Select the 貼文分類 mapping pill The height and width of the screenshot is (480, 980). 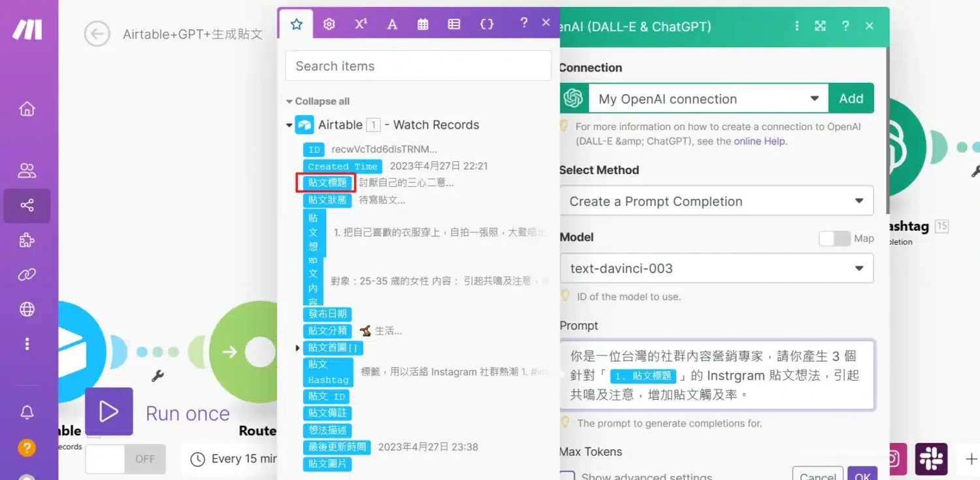point(327,331)
